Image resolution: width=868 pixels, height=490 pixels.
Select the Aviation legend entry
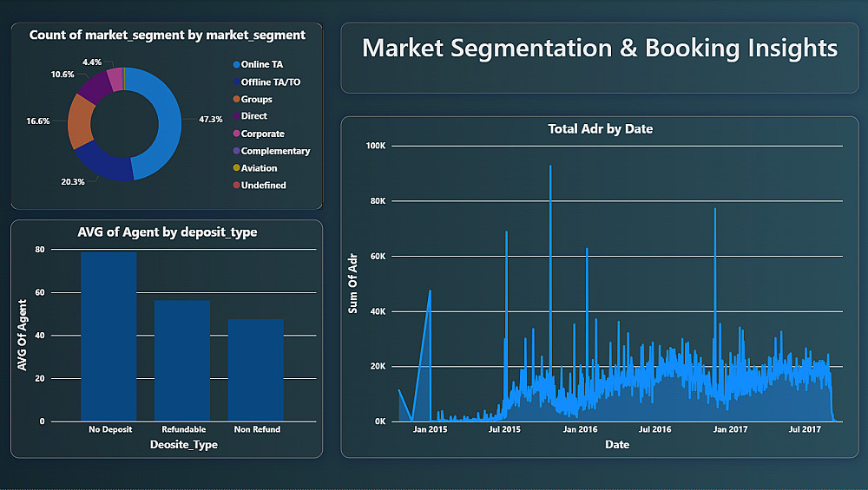click(x=255, y=168)
